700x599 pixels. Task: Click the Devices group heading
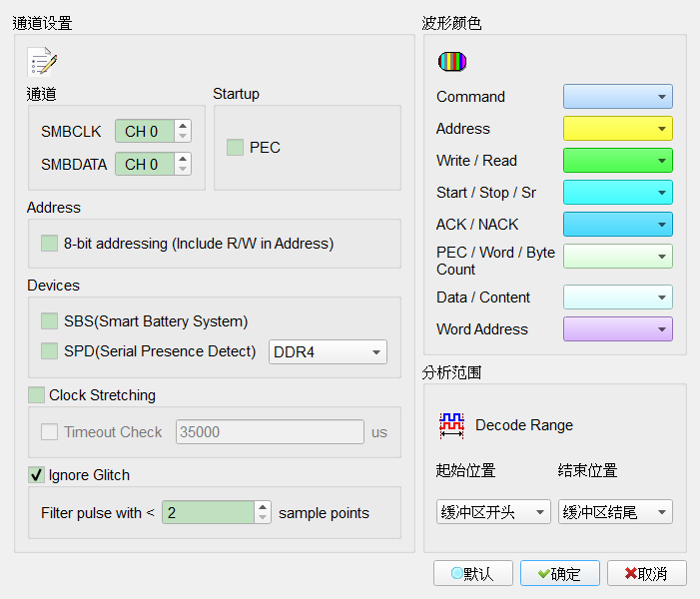pos(53,286)
